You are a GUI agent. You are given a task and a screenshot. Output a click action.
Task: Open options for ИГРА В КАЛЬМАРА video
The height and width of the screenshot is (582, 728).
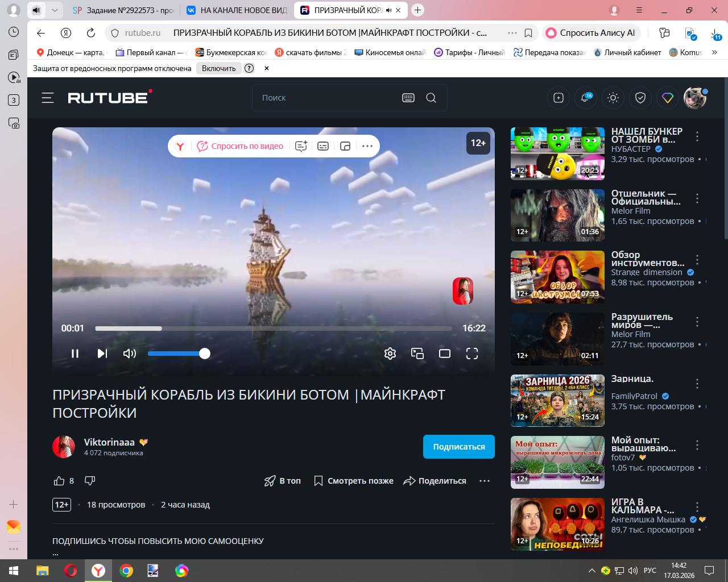pyautogui.click(x=697, y=507)
